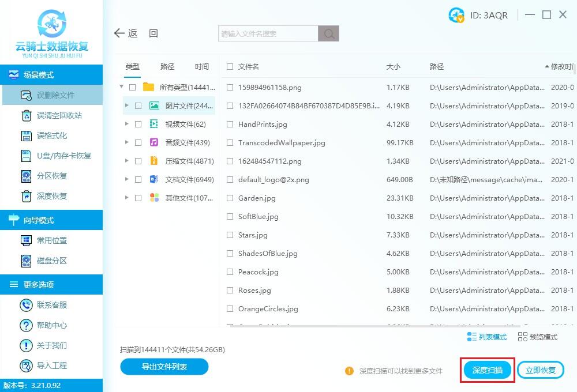
Task: Check the Peacock.jpg file box
Action: coord(230,272)
